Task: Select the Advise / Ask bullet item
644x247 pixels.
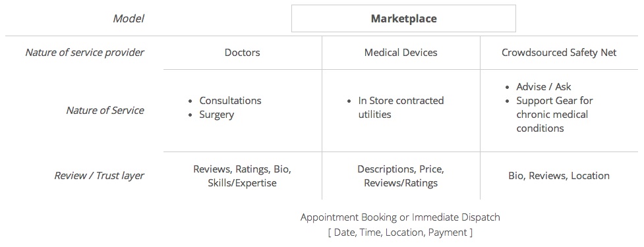Action: 544,86
